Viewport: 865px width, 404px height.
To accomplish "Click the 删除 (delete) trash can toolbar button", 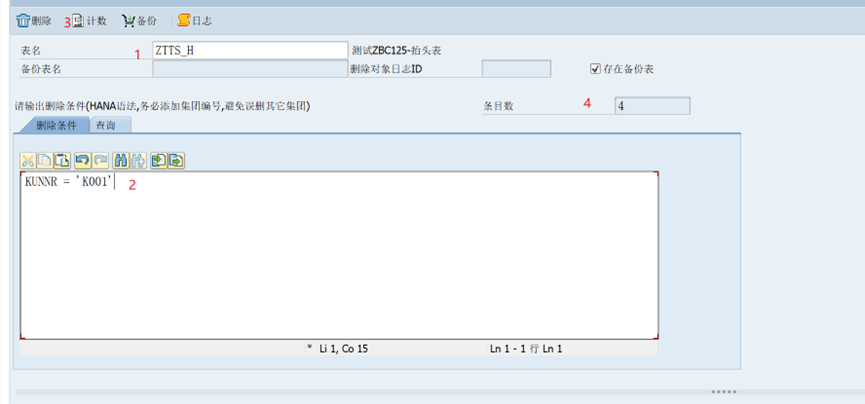I will pos(34,22).
